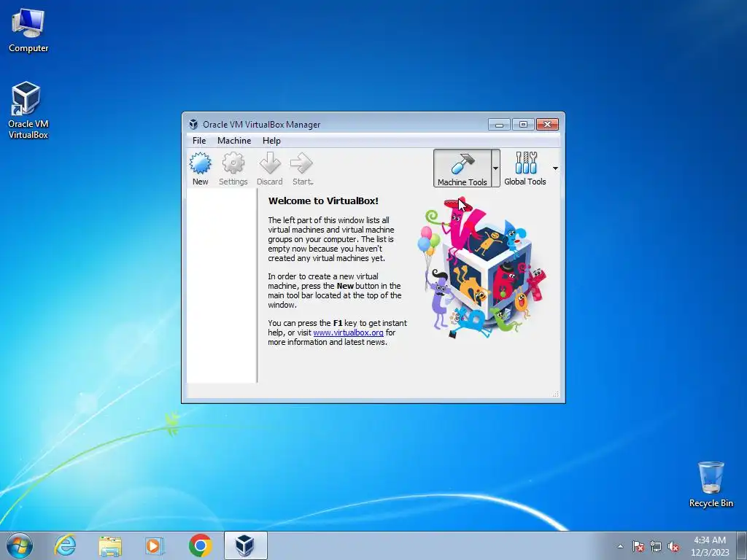The width and height of the screenshot is (747, 560).
Task: Show hidden system tray icons arrow
Action: 620,546
